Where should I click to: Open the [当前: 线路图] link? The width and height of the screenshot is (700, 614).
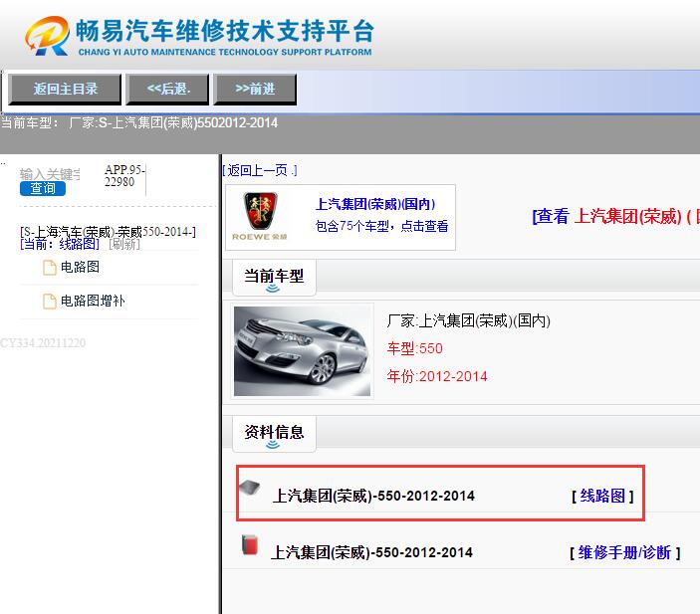pos(60,244)
